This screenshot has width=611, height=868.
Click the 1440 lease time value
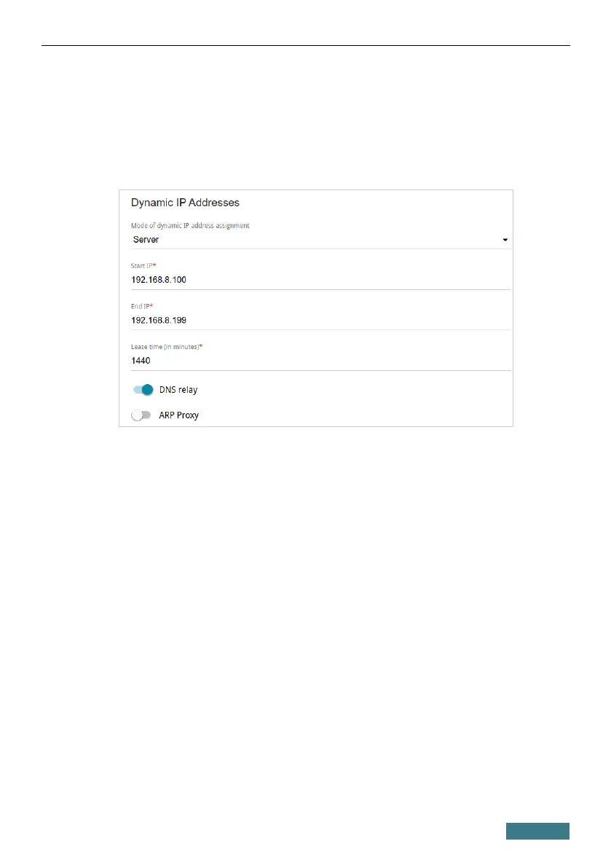(141, 360)
